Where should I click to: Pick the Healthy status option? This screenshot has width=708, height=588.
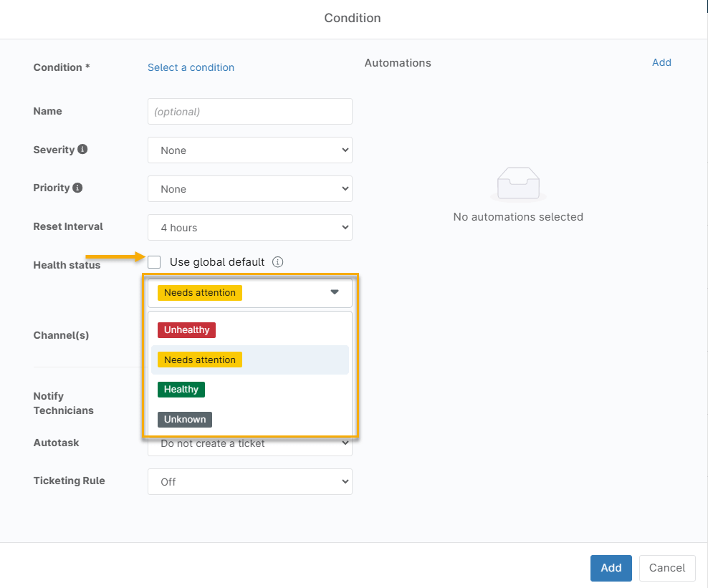pyautogui.click(x=181, y=390)
